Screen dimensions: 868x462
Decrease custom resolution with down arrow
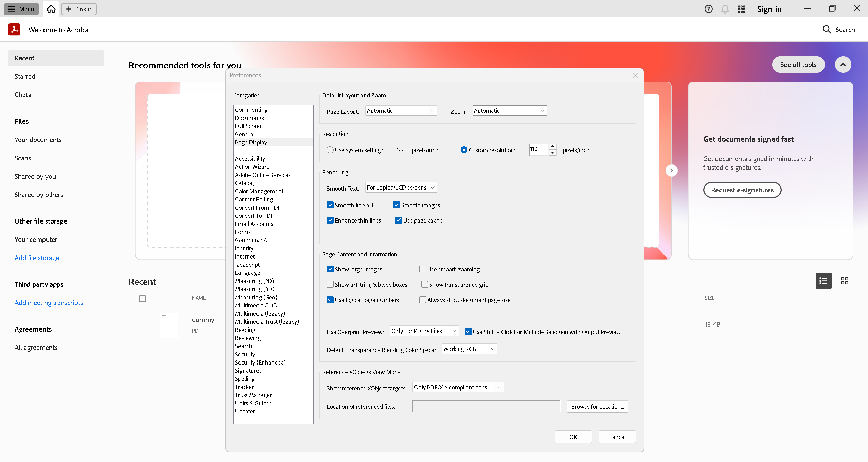click(552, 153)
